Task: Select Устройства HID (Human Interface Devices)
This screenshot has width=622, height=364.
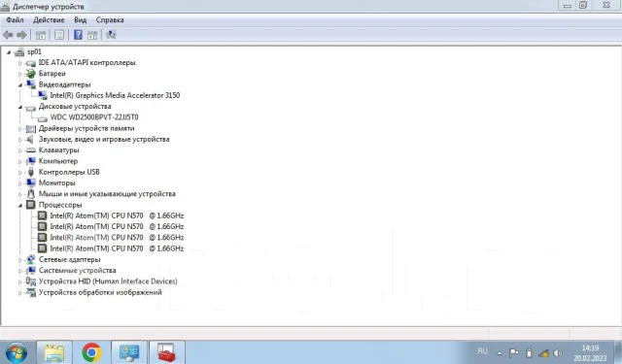Action: click(108, 281)
